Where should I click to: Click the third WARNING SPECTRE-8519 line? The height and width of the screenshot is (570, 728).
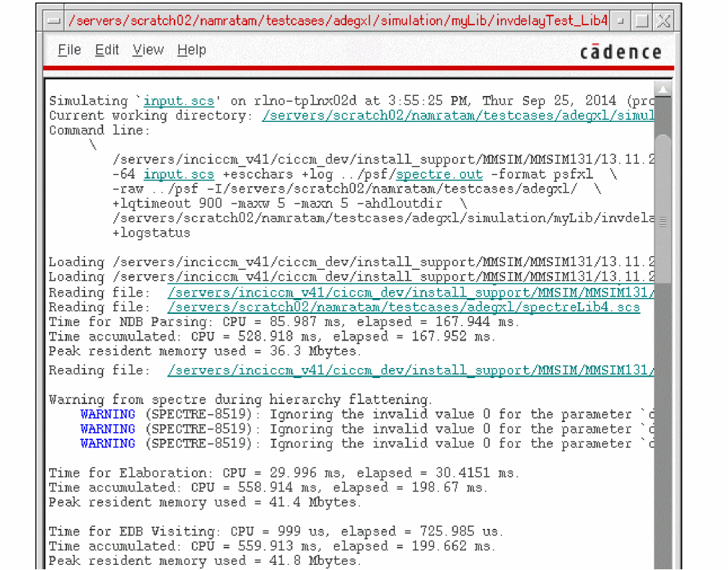pos(367,443)
